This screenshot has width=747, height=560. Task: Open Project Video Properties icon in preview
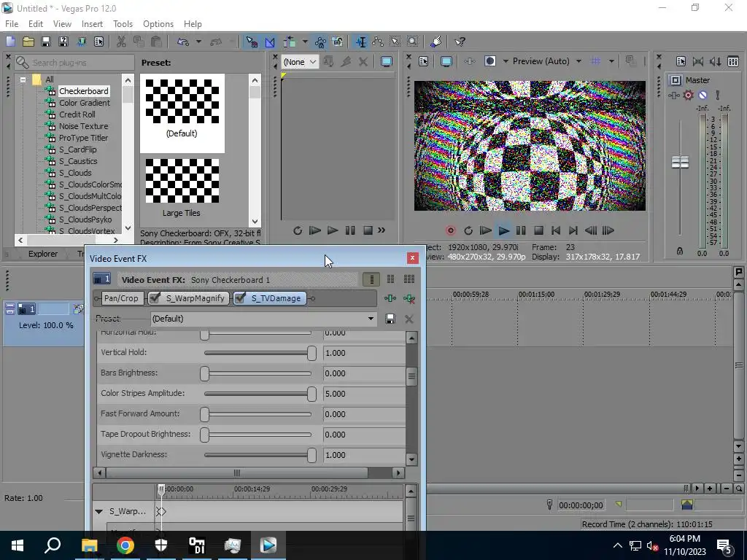pos(424,61)
